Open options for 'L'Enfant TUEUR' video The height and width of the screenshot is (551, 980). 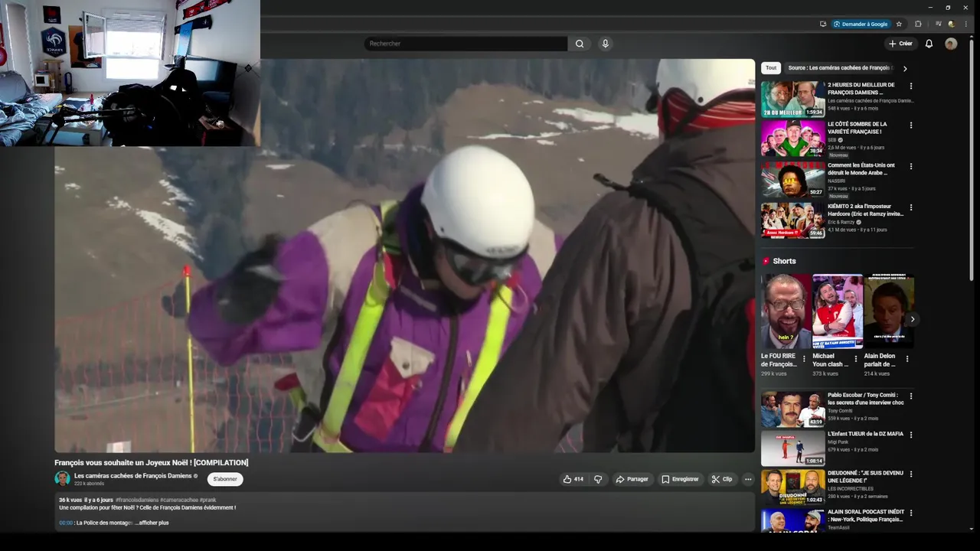point(910,435)
